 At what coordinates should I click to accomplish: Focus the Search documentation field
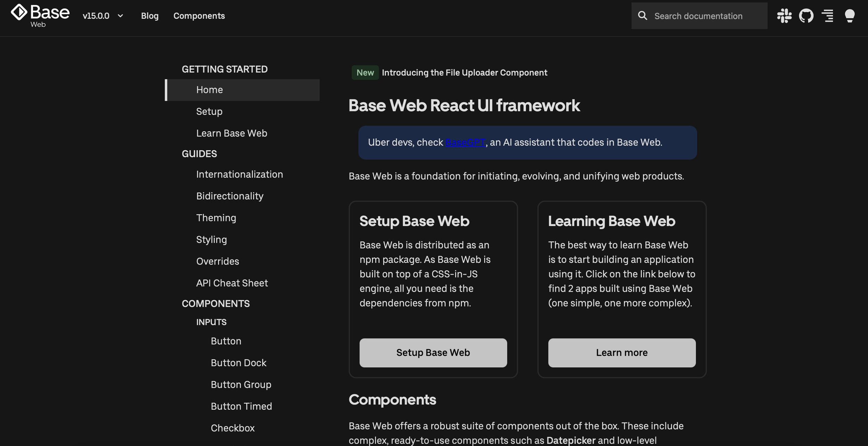tap(699, 16)
